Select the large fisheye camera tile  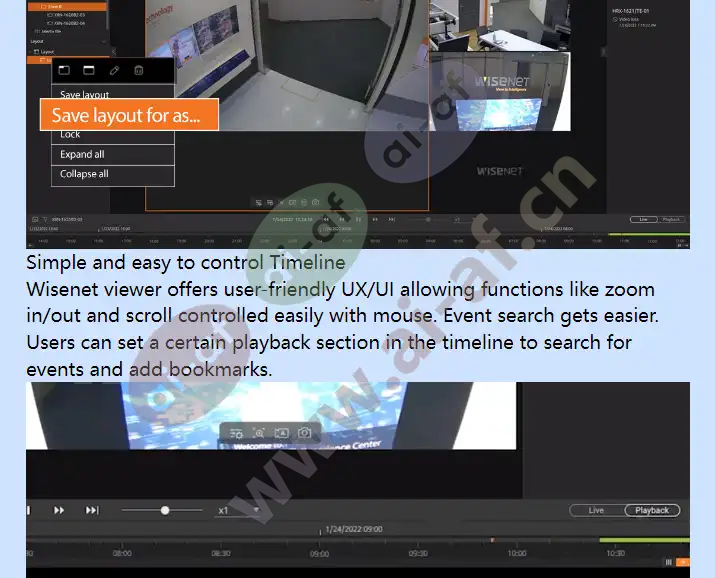pyautogui.click(x=287, y=65)
